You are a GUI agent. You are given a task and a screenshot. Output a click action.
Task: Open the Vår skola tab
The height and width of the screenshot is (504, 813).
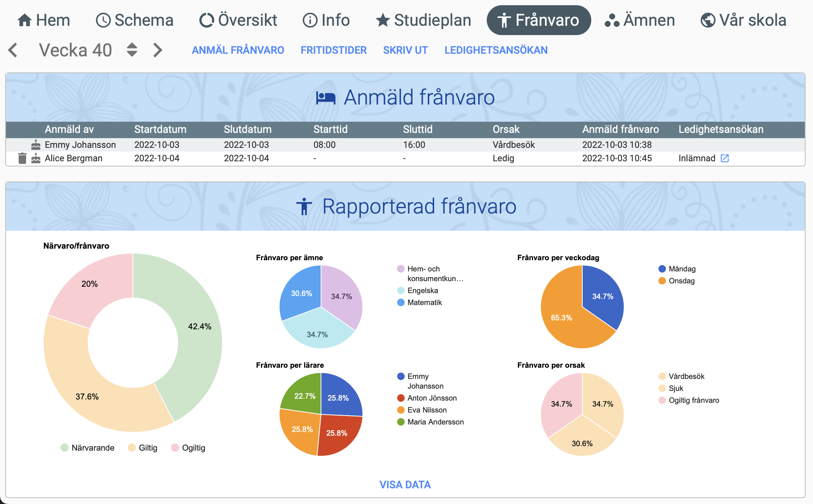pyautogui.click(x=744, y=20)
